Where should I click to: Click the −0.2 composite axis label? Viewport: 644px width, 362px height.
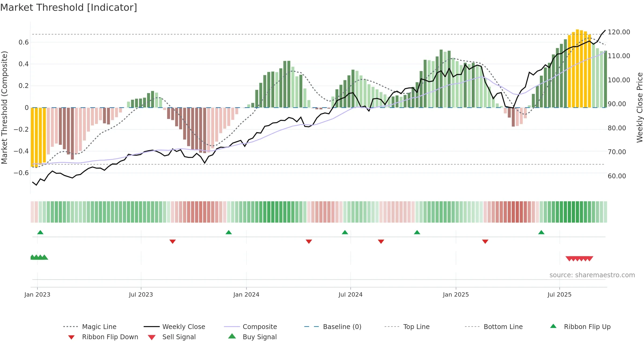coord(21,130)
